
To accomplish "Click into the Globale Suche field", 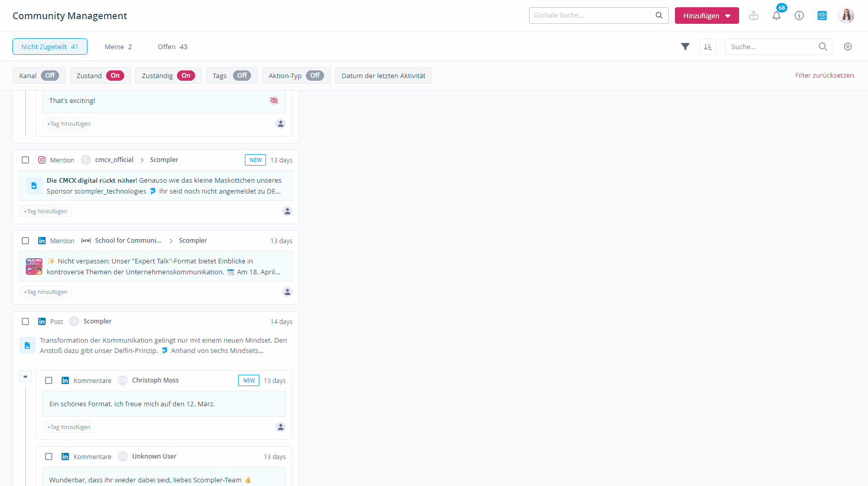I will [593, 16].
